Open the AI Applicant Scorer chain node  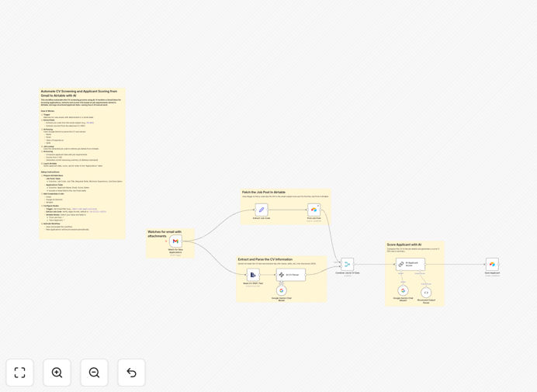click(411, 264)
